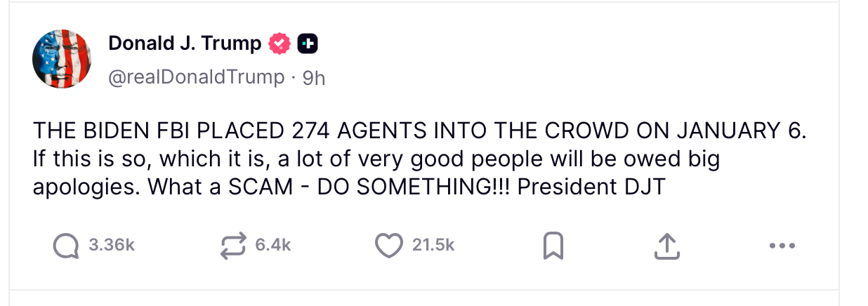
Task: Expand the three-dot more options menu
Action: pyautogui.click(x=781, y=246)
